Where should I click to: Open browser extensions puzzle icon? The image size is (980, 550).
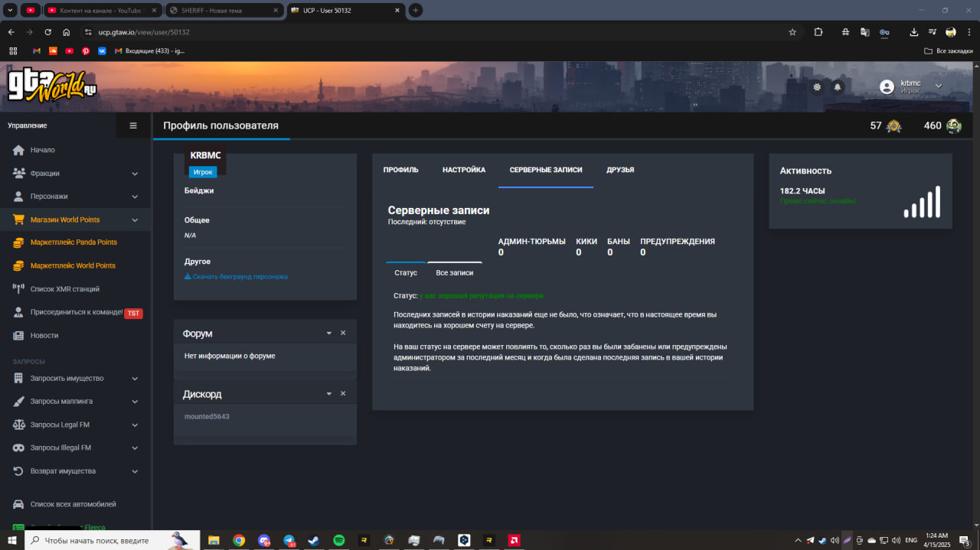point(818,32)
